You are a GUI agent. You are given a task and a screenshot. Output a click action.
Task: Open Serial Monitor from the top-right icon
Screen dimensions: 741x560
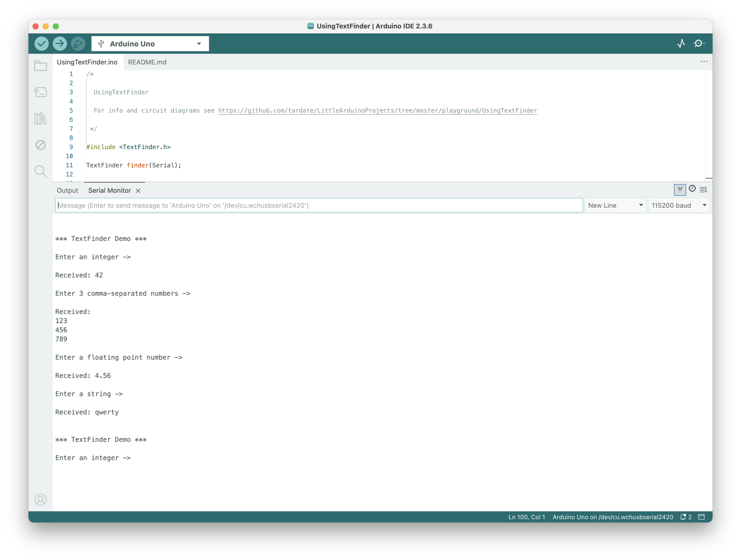click(699, 44)
